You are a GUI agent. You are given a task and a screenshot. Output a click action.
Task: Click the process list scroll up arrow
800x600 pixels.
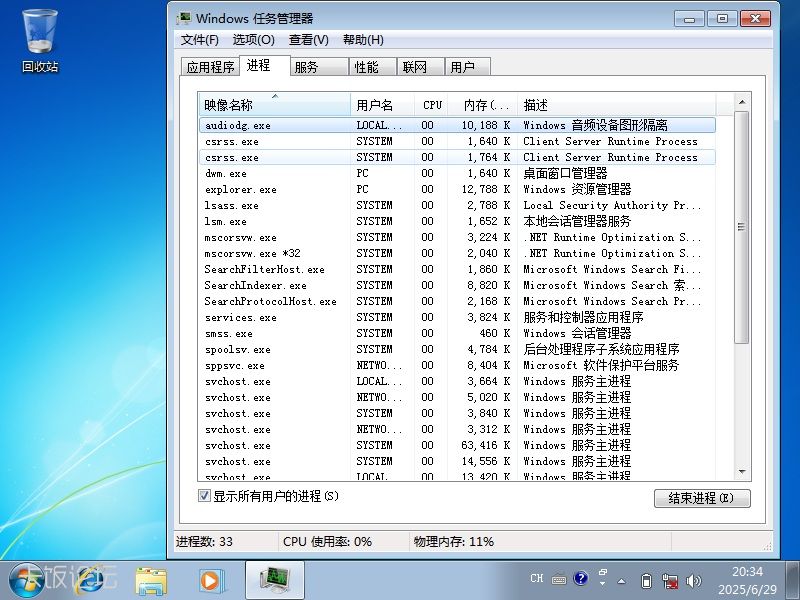click(742, 103)
